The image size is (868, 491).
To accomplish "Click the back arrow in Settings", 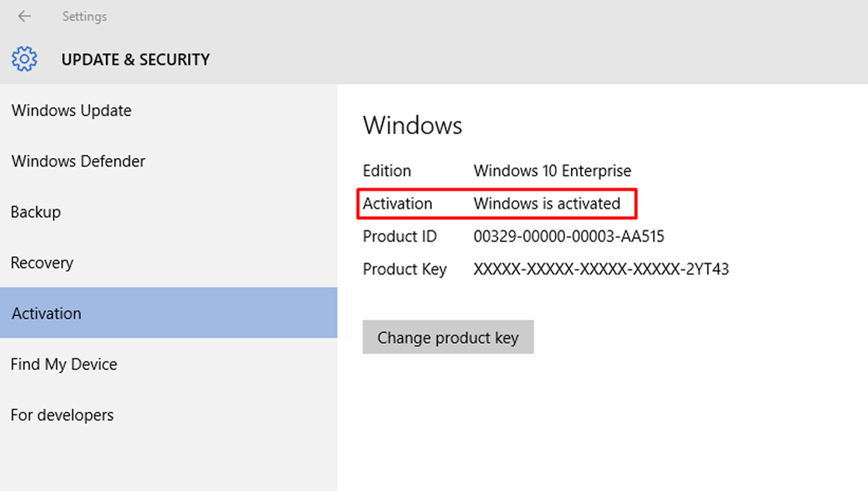I will point(24,16).
